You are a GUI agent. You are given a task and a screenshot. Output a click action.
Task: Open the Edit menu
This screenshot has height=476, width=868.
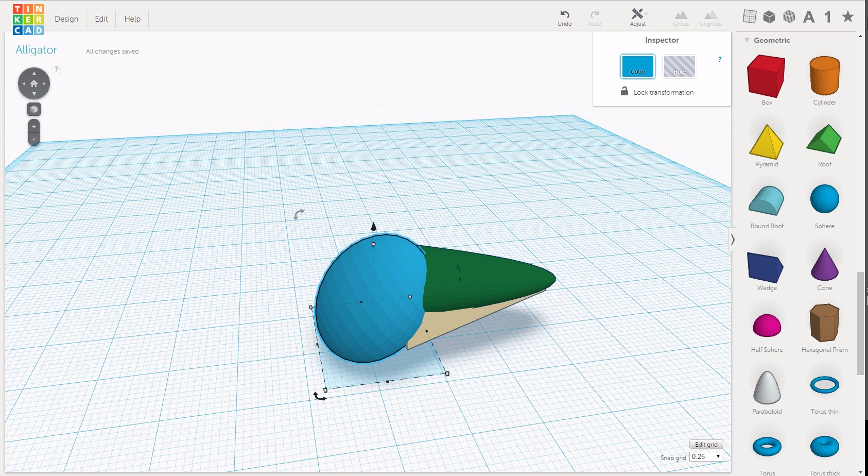click(101, 19)
